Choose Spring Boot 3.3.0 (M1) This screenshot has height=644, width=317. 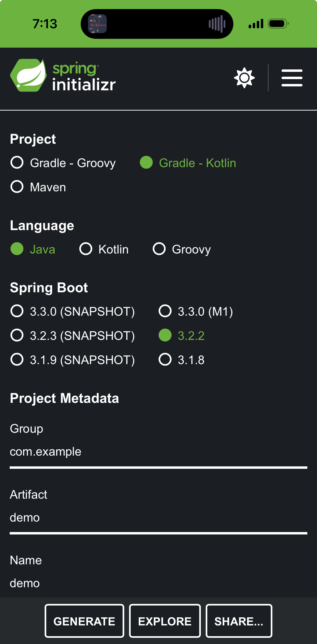[x=165, y=311]
